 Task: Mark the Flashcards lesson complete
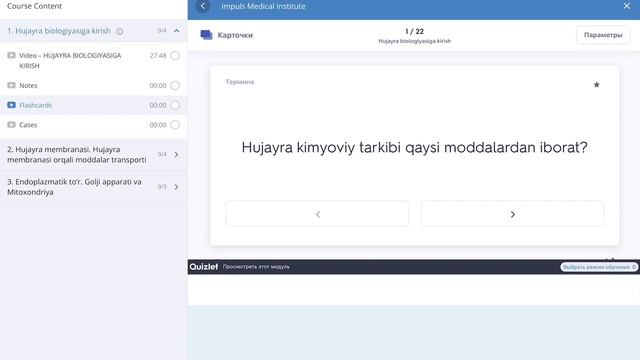[x=175, y=105]
